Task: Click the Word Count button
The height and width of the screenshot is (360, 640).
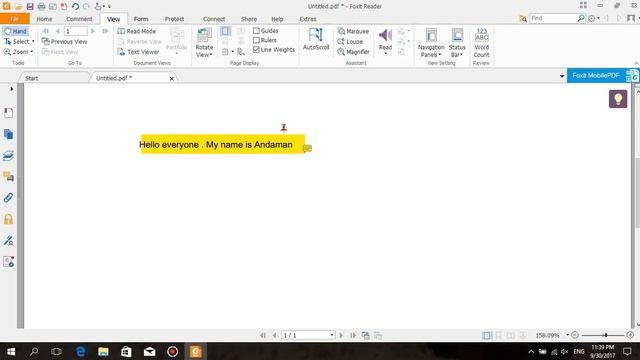Action: pos(482,43)
